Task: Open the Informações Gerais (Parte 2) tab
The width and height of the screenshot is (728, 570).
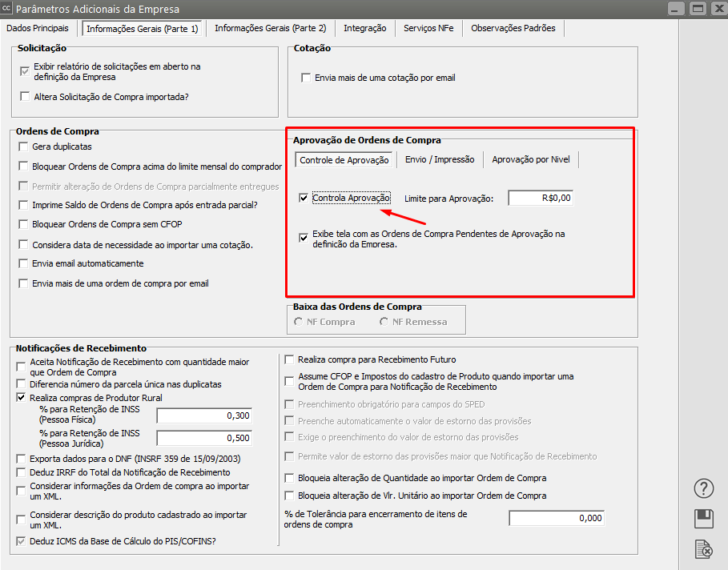Action: pos(271,28)
